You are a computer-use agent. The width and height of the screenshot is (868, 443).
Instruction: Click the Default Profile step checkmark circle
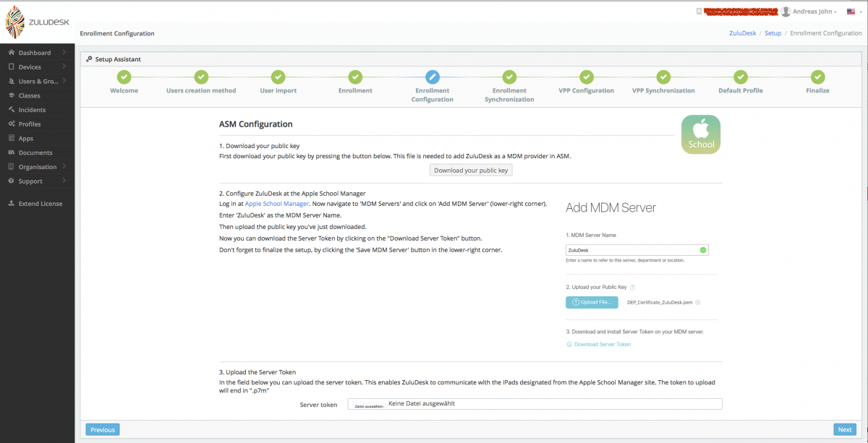click(x=741, y=77)
